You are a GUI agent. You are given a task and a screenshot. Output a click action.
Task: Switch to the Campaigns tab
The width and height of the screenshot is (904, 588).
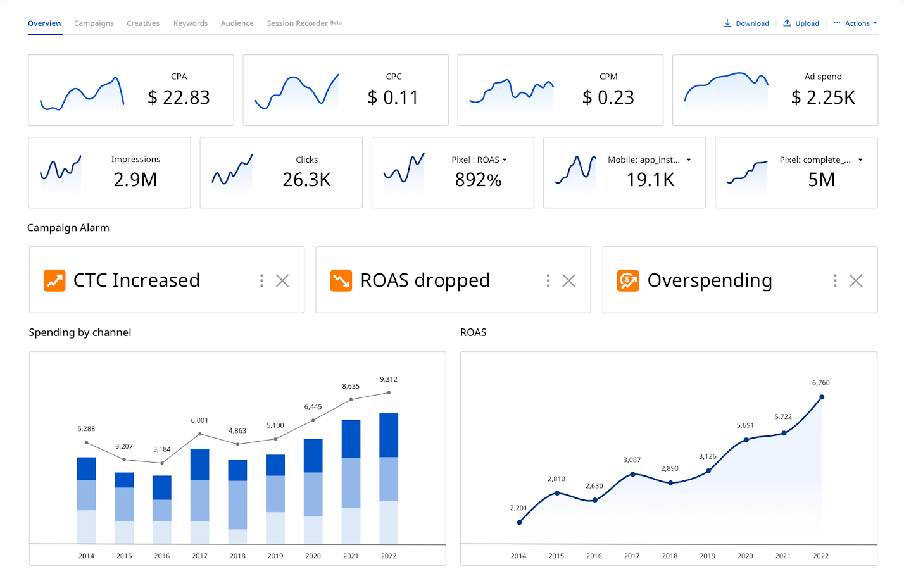point(94,23)
